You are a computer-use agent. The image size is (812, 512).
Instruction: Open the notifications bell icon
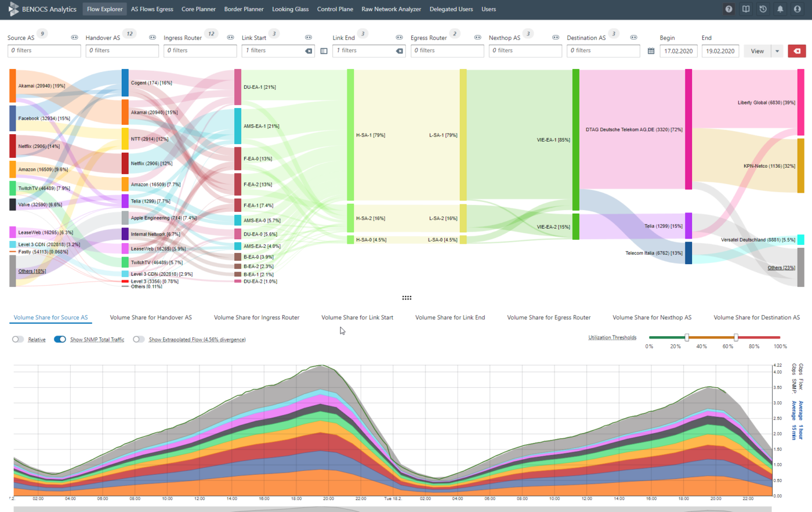[780, 9]
